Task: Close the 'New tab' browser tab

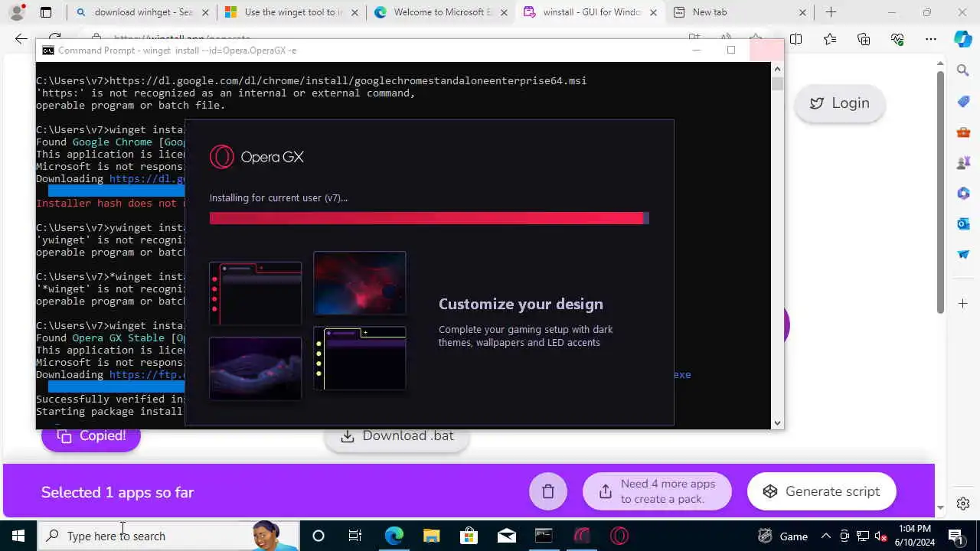Action: click(x=802, y=12)
